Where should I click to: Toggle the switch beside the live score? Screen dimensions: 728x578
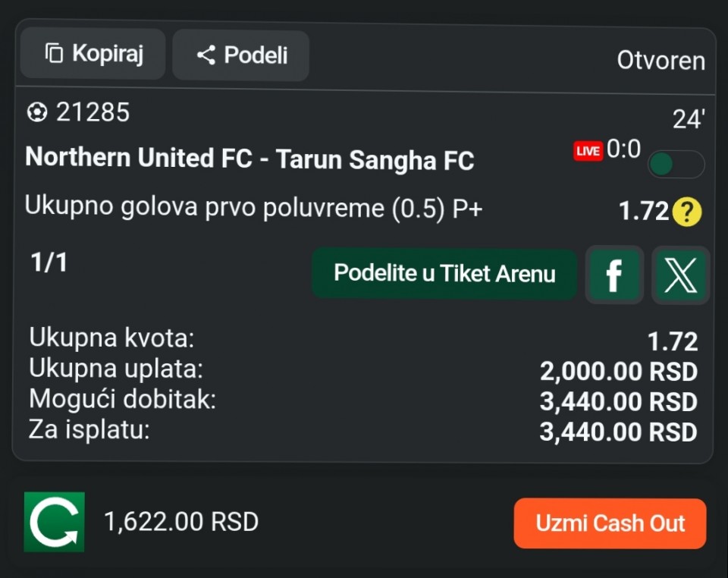(676, 164)
